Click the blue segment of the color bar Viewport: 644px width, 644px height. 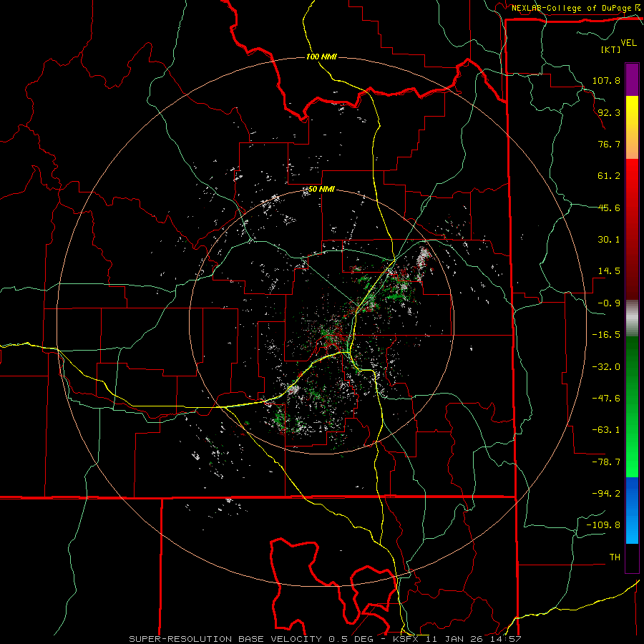pos(632,510)
